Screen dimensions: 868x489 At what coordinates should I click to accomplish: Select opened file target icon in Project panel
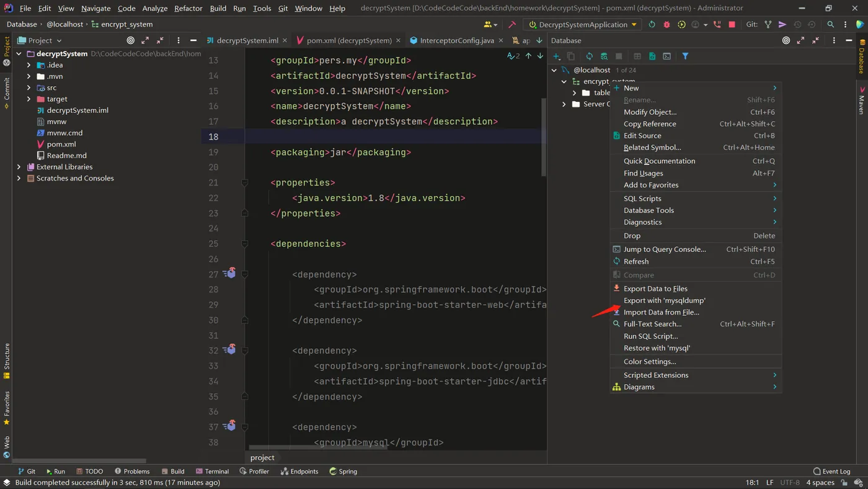[130, 40]
